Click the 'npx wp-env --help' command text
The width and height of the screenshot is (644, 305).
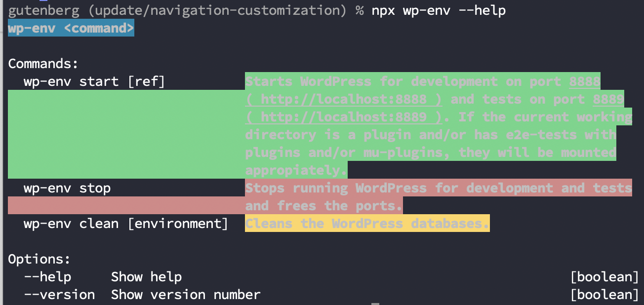pos(439,10)
